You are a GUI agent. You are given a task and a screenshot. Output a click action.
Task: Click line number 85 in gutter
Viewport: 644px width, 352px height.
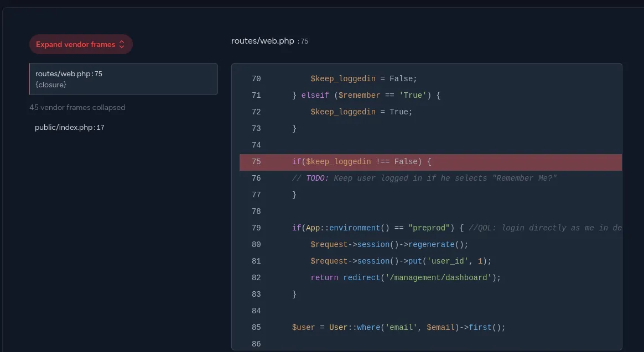click(256, 328)
